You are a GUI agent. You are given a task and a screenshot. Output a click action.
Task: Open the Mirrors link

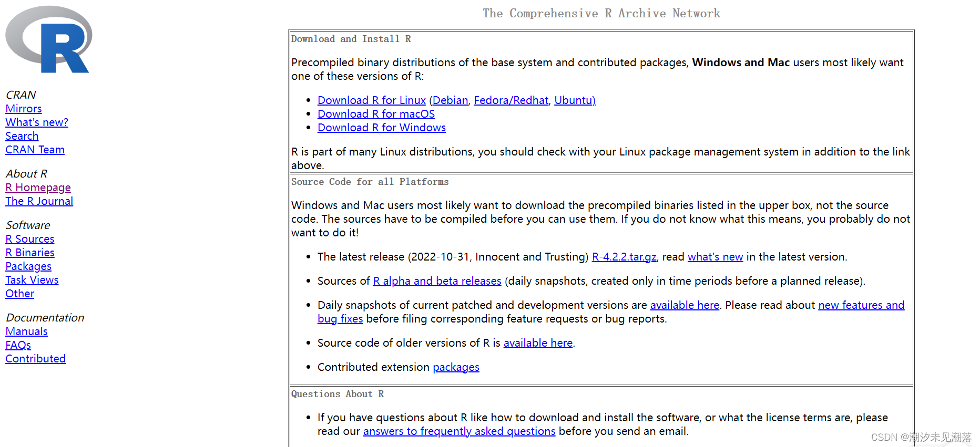(24, 109)
